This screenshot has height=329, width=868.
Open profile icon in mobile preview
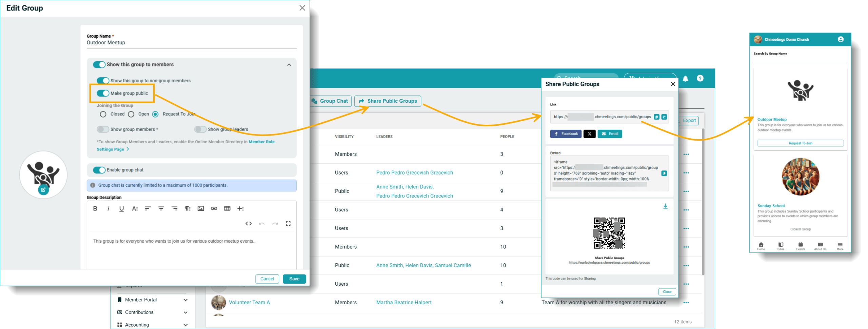pos(840,39)
